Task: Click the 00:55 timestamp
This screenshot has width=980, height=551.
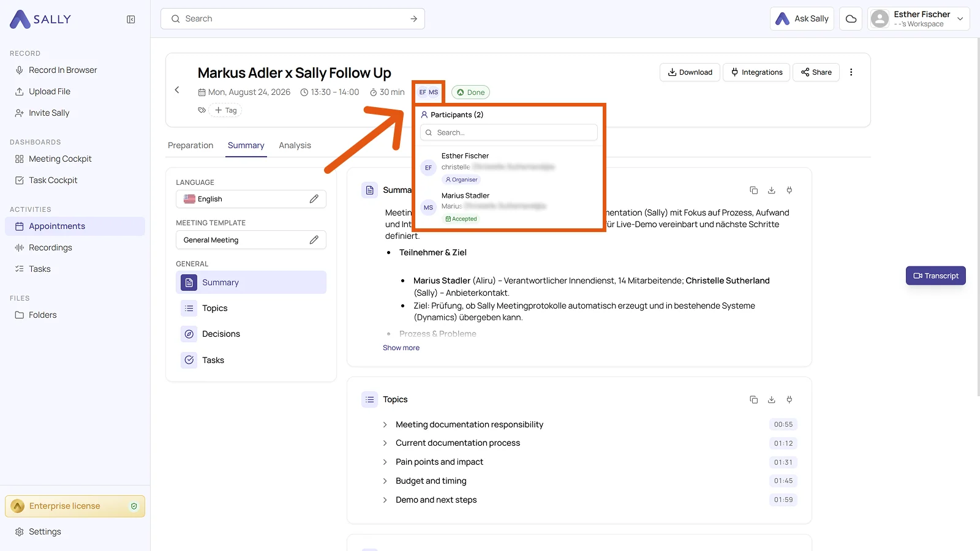Action: [x=783, y=425]
